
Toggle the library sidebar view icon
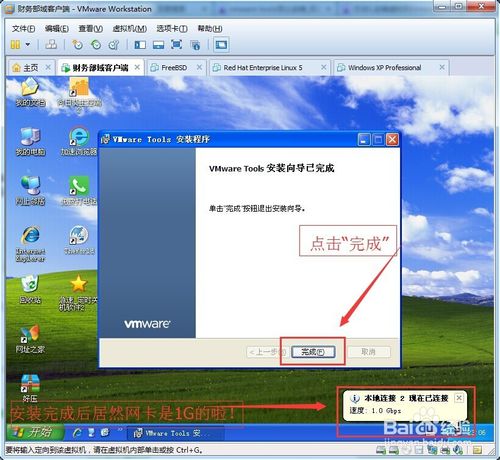[x=140, y=44]
